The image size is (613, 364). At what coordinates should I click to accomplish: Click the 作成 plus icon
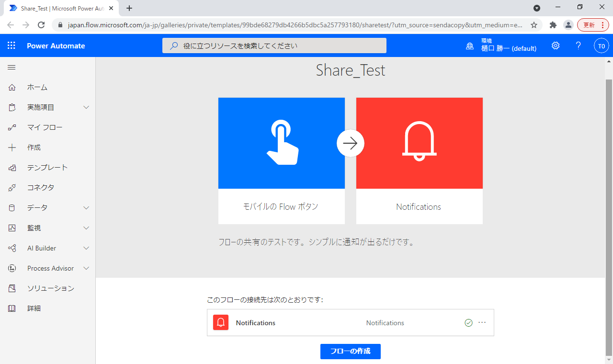[x=12, y=148]
